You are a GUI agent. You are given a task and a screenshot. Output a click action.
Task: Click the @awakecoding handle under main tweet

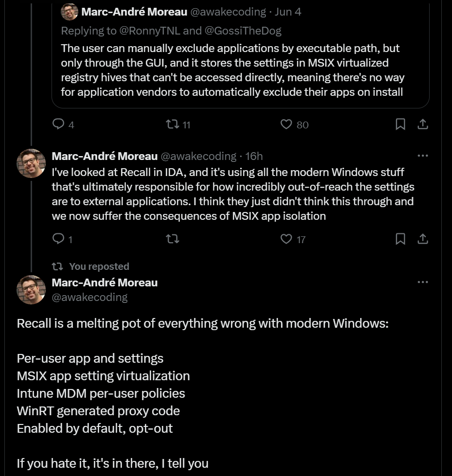89,297
